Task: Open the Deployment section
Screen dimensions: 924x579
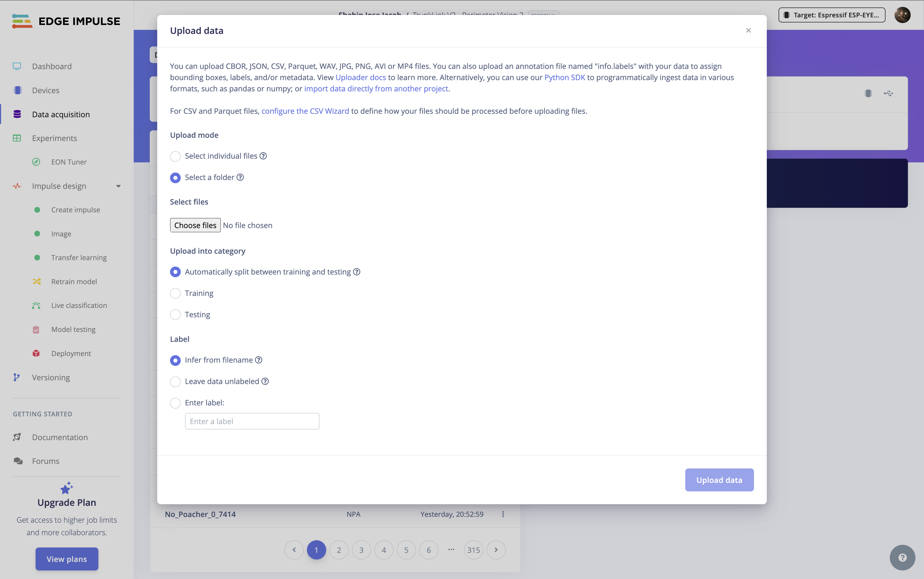Action: (x=71, y=353)
